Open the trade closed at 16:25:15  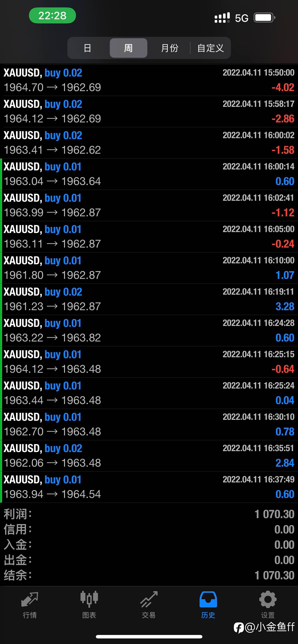[x=149, y=362]
